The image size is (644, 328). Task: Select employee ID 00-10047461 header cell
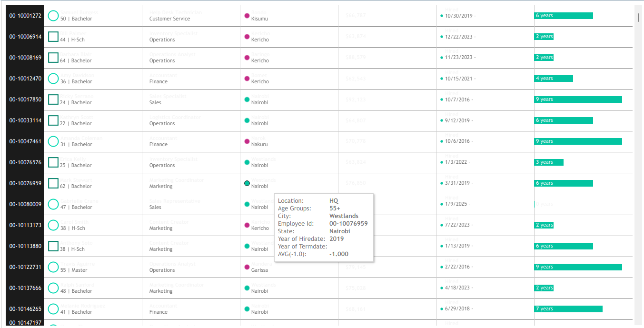pyautogui.click(x=25, y=141)
